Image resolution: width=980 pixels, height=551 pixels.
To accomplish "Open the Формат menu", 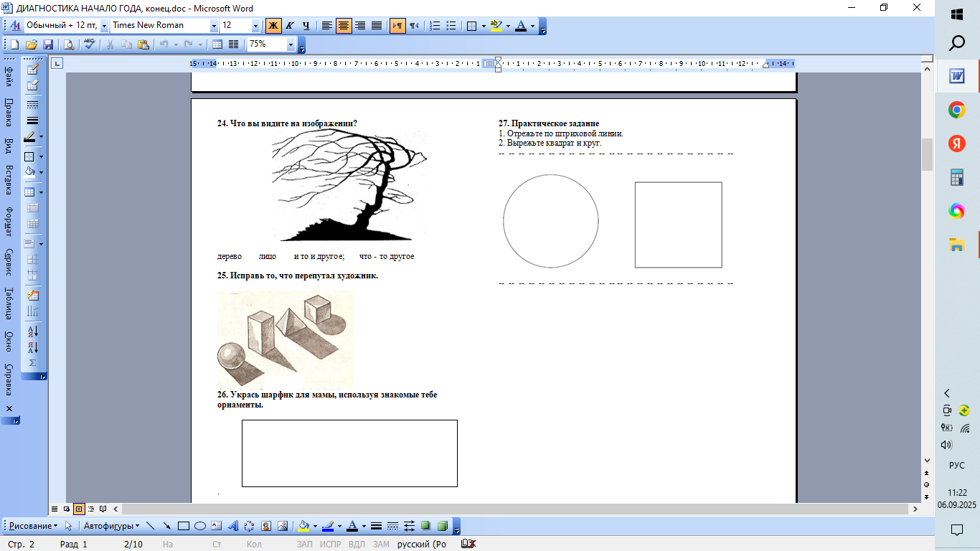I will click(9, 222).
